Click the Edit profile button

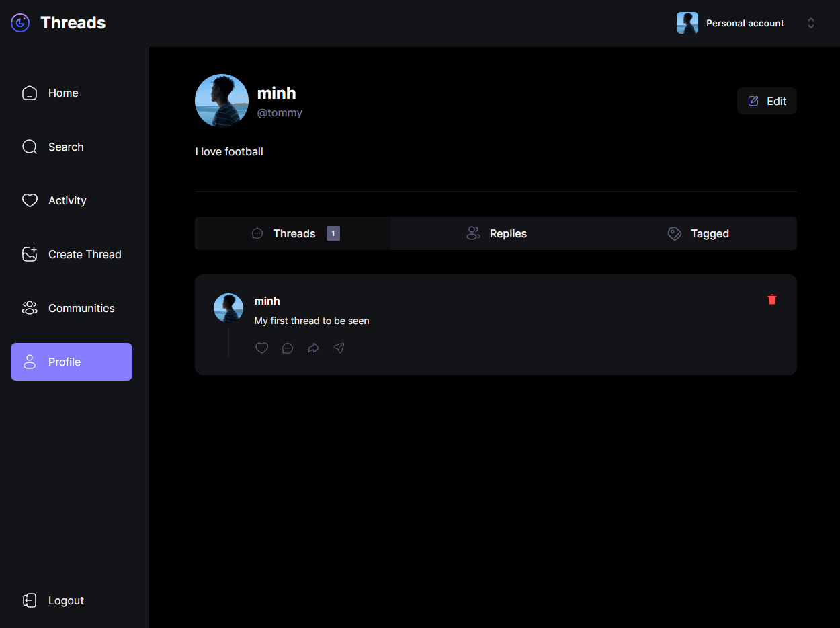point(767,101)
